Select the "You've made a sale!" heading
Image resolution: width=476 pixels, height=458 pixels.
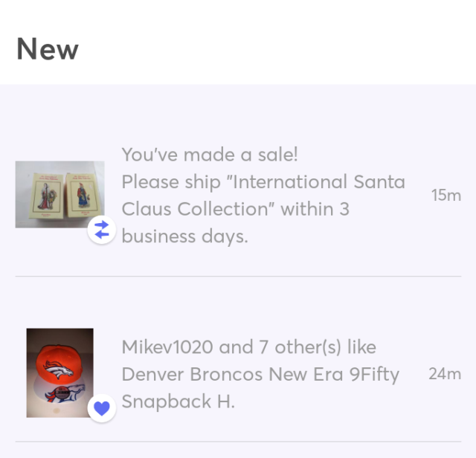pos(210,155)
